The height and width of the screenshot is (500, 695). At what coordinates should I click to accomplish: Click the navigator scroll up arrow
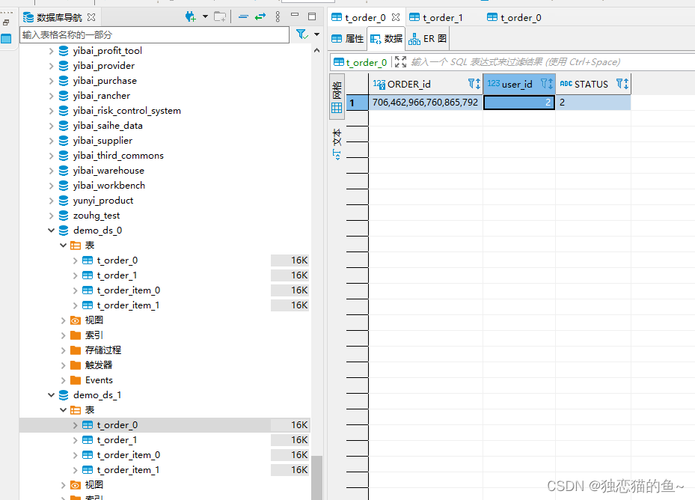(x=316, y=51)
